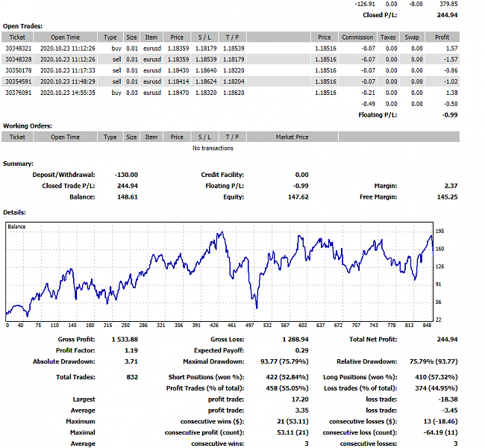Screen dimensions: 485x448
Task: Select consecutive loss value -64.19 (11)
Action: [440, 433]
